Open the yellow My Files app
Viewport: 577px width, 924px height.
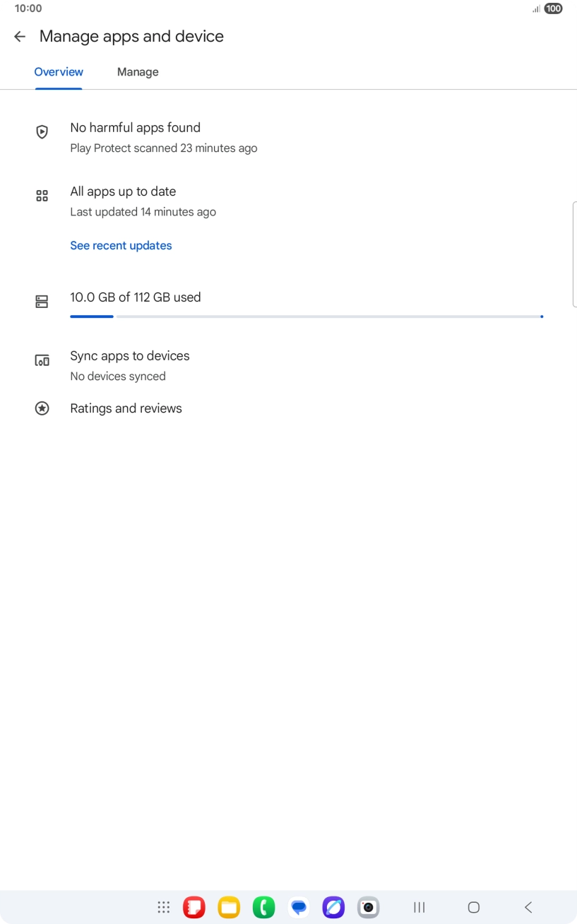click(x=229, y=907)
